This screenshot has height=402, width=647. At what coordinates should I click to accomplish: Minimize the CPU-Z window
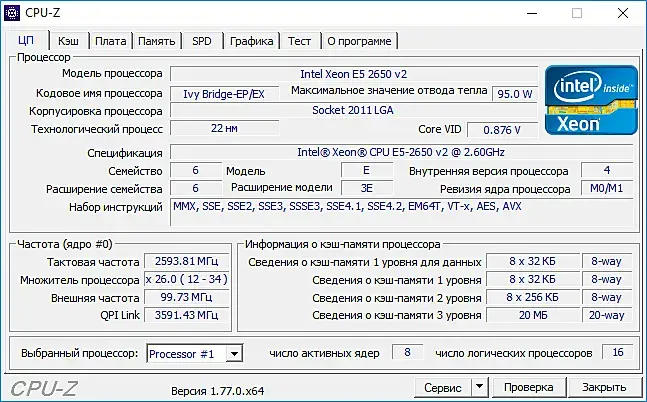[532, 13]
